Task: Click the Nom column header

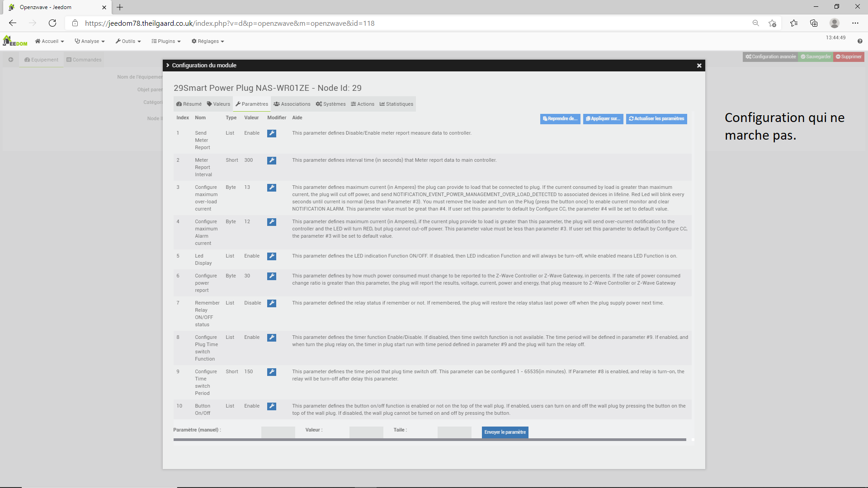Action: [x=200, y=117]
